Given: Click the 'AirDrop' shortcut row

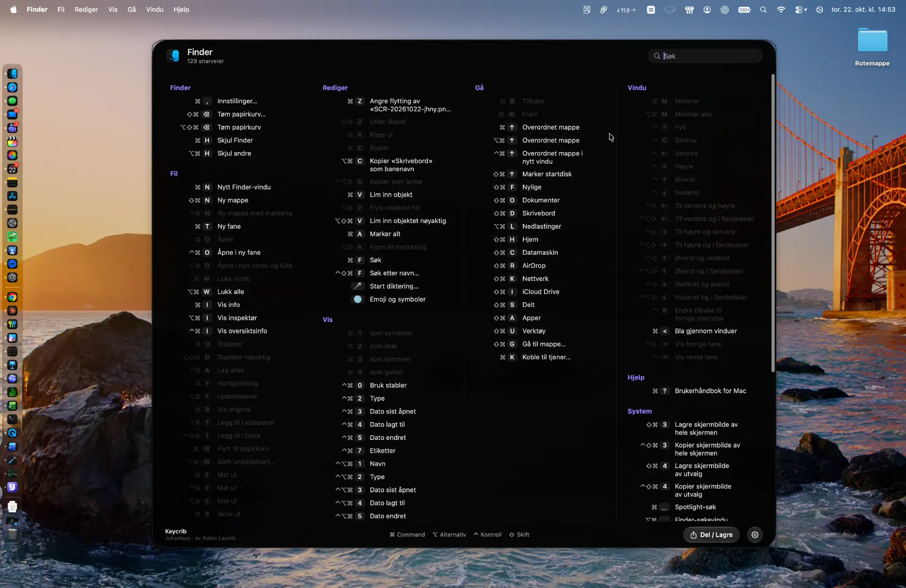Looking at the screenshot, I should pyautogui.click(x=519, y=265).
